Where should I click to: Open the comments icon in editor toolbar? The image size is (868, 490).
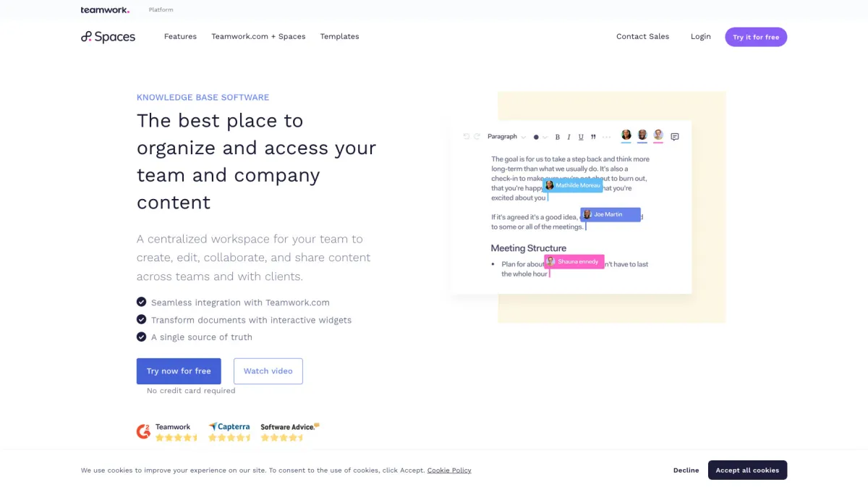tap(675, 137)
